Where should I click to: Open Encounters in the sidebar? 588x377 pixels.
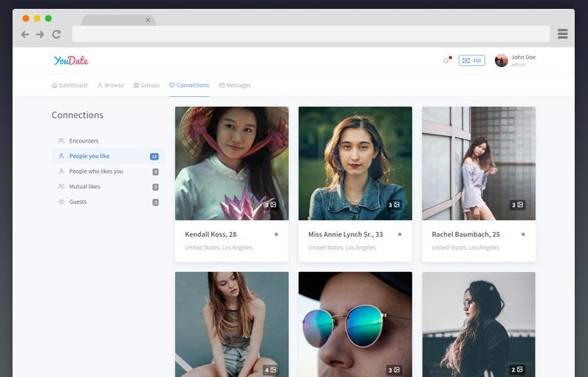tap(109, 140)
